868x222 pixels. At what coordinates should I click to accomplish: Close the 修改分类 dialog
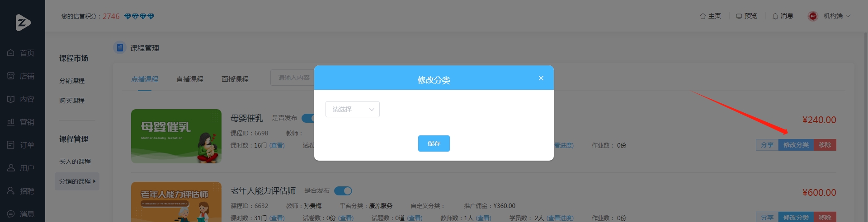tap(541, 78)
